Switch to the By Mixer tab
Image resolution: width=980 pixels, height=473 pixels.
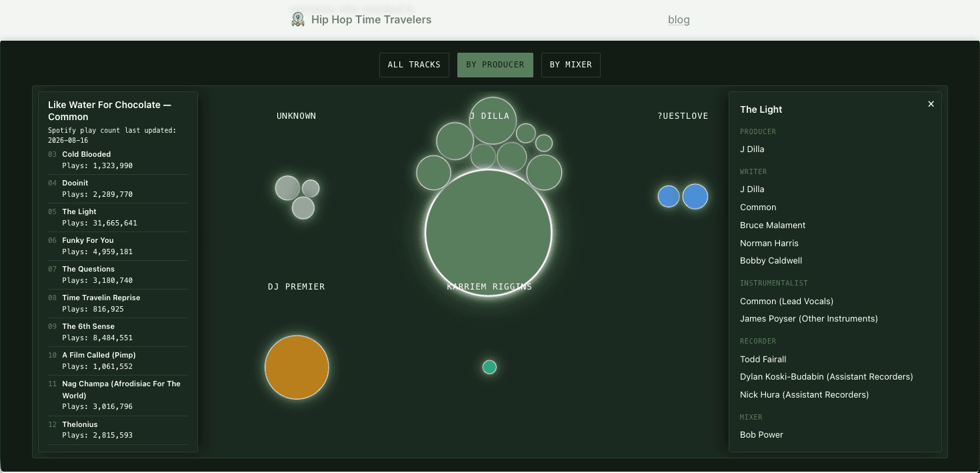click(571, 65)
